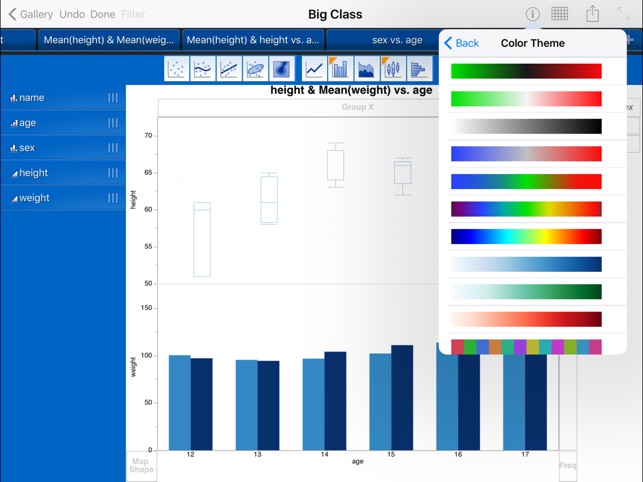Tap the share icon
The image size is (643, 482).
(592, 14)
